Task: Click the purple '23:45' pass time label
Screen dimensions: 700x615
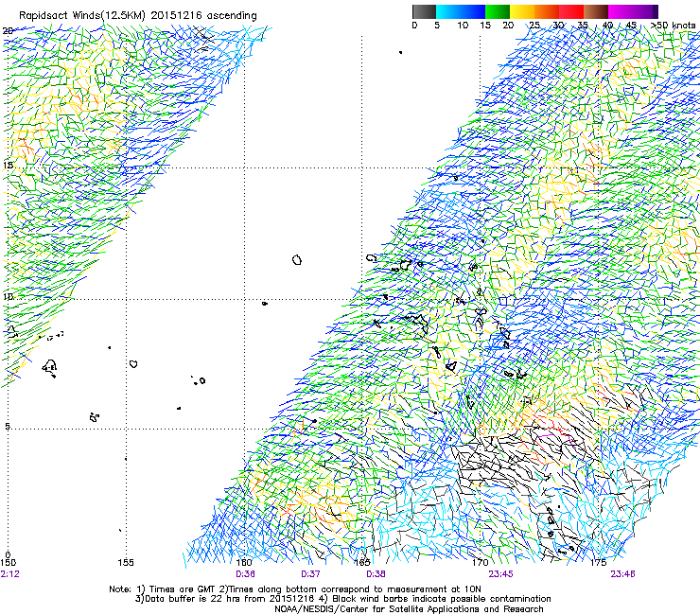Action: [x=500, y=574]
